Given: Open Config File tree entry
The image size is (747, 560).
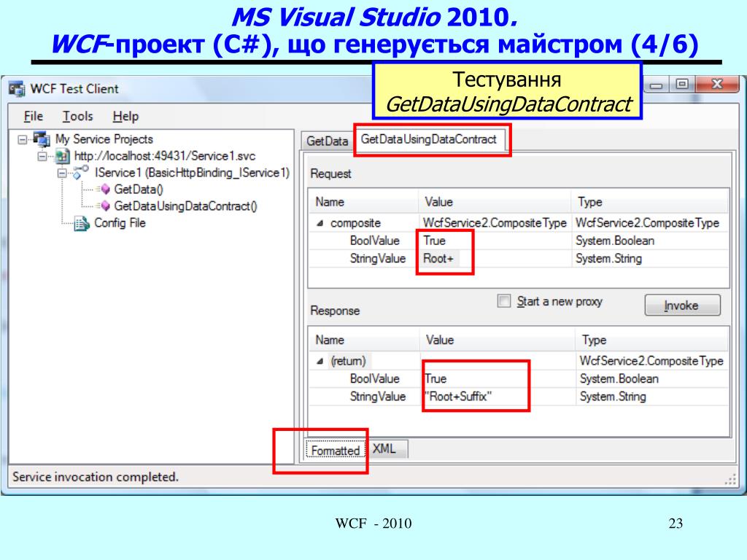Looking at the screenshot, I should click(x=120, y=223).
